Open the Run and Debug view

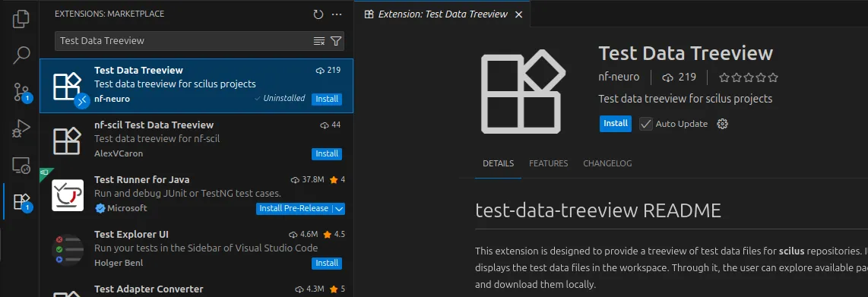(x=21, y=128)
